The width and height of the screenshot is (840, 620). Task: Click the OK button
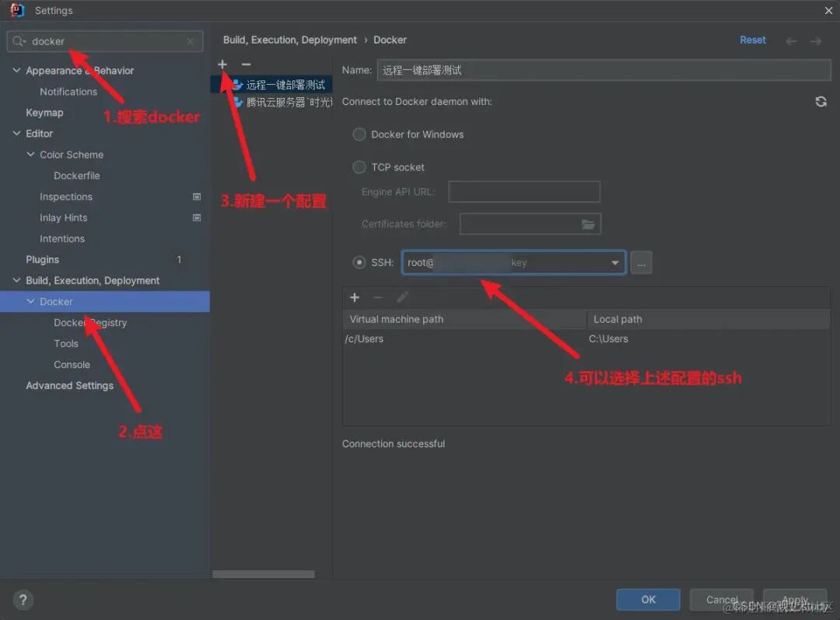[648, 600]
